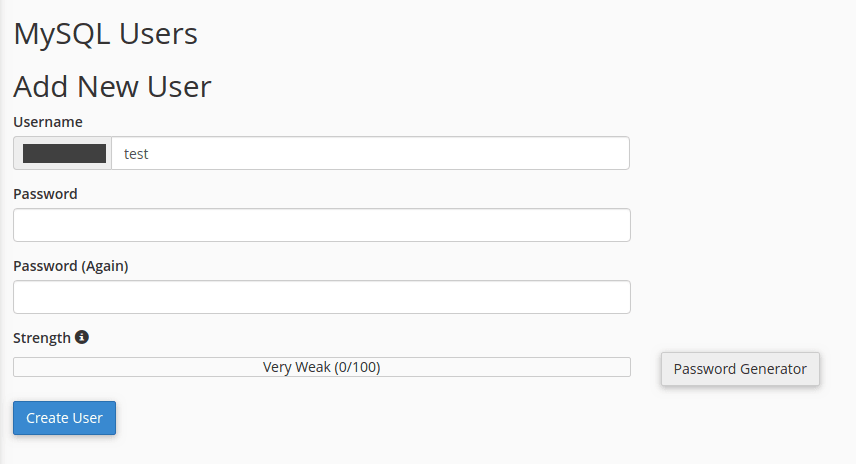The width and height of the screenshot is (856, 464).
Task: Click the Strength label text
Action: click(42, 338)
